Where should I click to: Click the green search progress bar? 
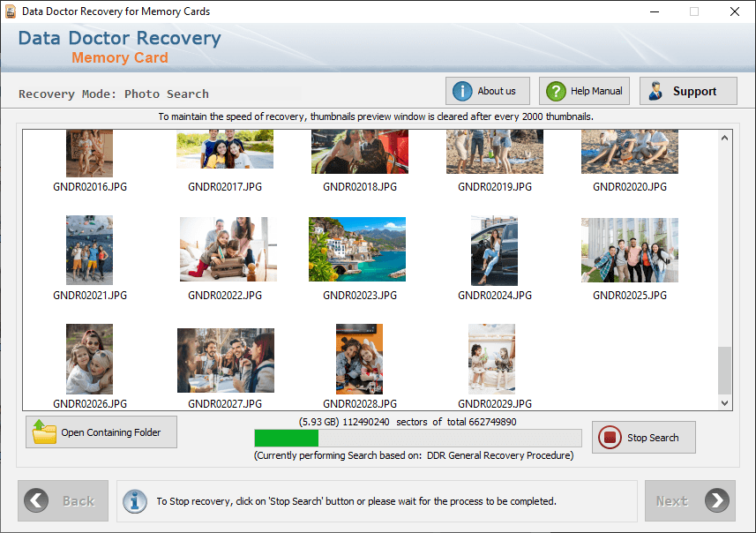[418, 438]
